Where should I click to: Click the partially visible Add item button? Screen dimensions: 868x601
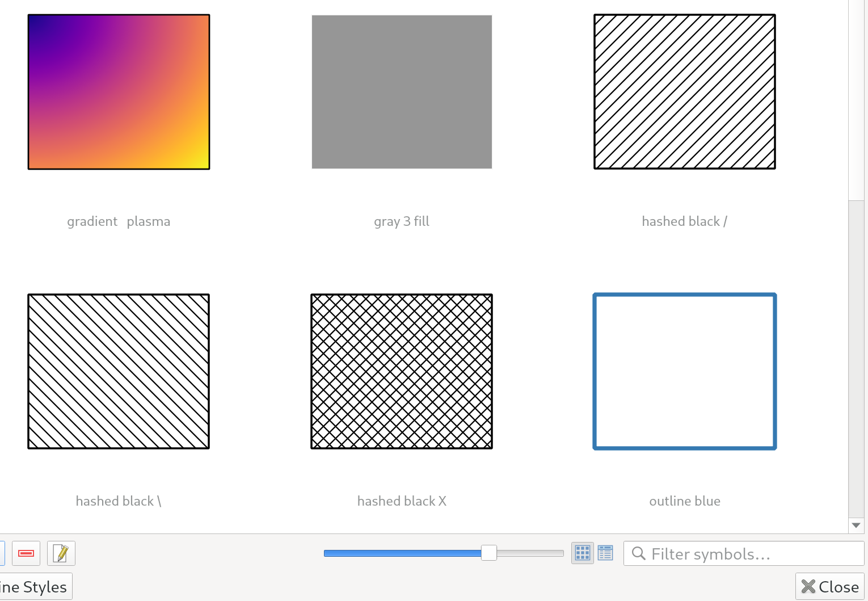click(2, 553)
